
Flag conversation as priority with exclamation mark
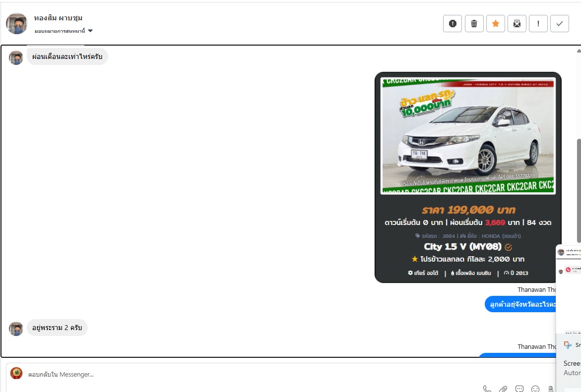[538, 24]
